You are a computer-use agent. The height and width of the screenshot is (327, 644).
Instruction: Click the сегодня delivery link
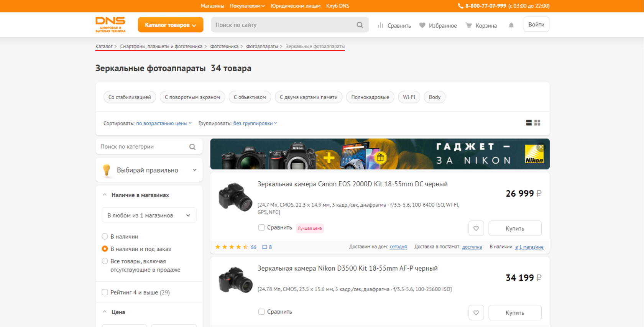pos(398,247)
